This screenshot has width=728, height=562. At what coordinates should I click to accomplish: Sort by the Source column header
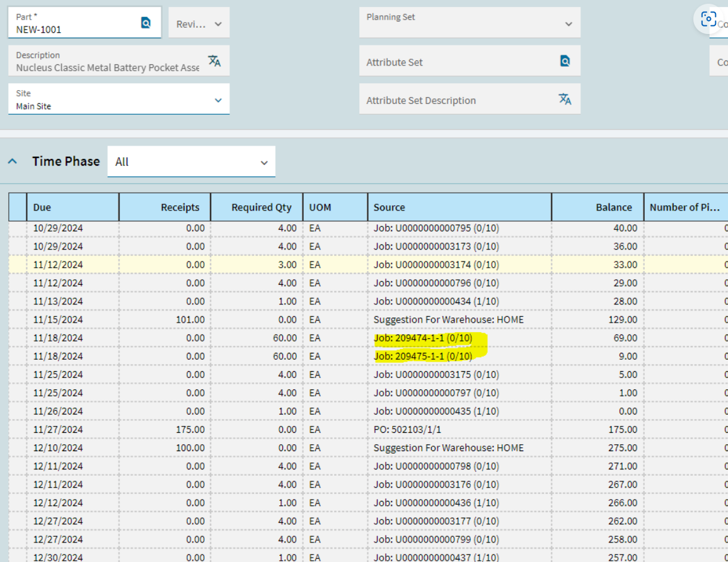459,207
